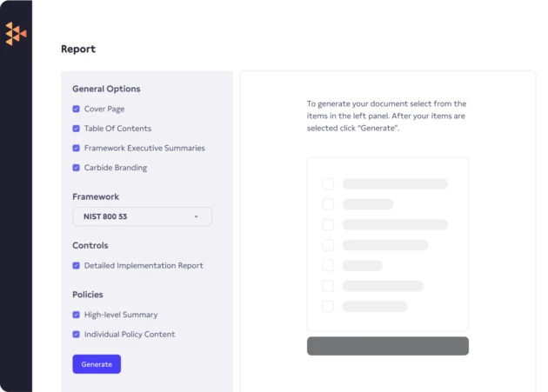Click the Controls section heading

(x=90, y=246)
